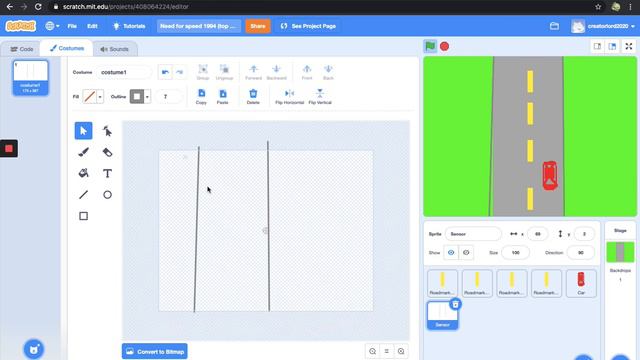Click the Fill color swatch
640x360 pixels.
(x=89, y=97)
